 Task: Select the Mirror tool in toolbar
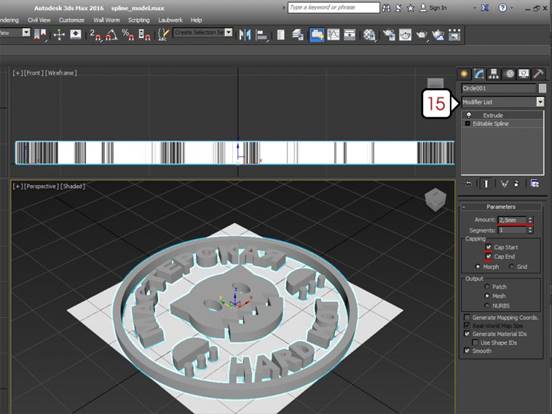(245, 34)
